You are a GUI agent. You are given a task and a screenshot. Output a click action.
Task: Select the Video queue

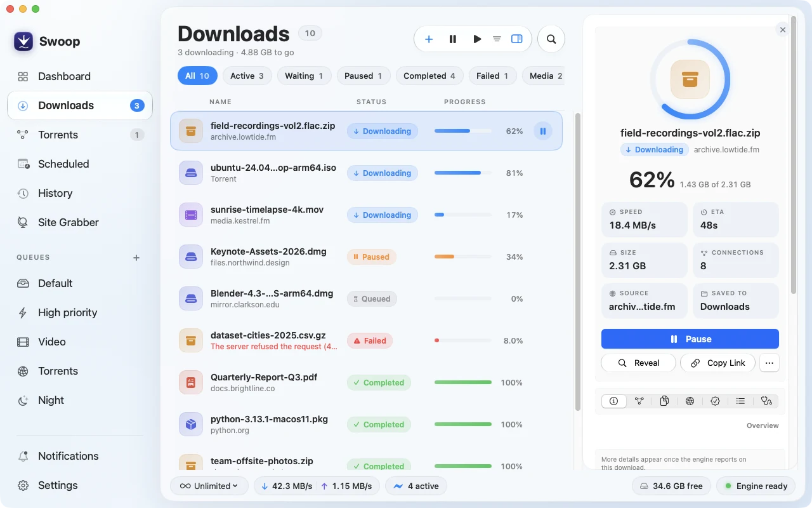80,342
